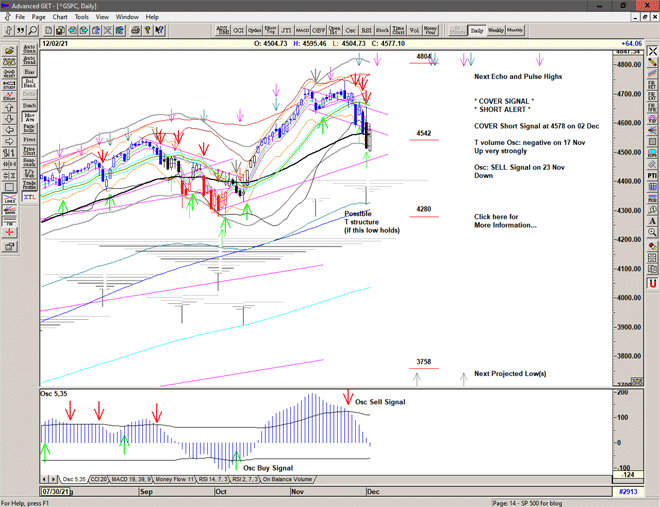Click the OBV indicator toolbar button
This screenshot has height=507, width=660.
[316, 31]
